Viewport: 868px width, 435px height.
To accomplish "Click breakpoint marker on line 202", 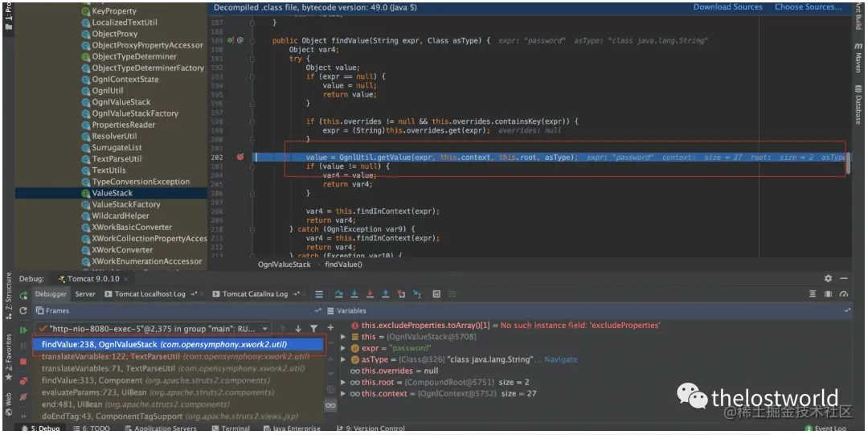I will 240,158.
